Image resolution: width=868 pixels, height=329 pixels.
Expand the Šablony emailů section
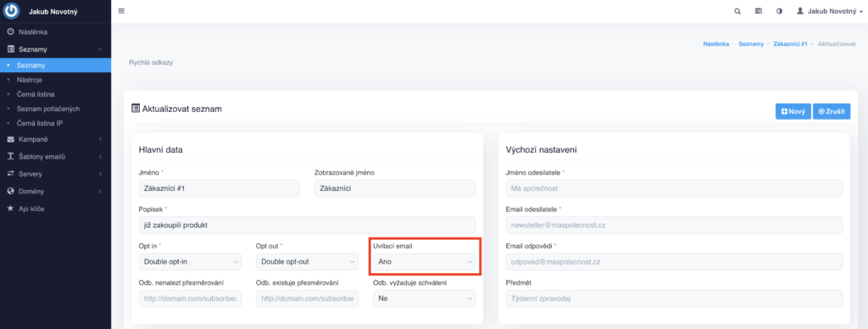pyautogui.click(x=55, y=157)
